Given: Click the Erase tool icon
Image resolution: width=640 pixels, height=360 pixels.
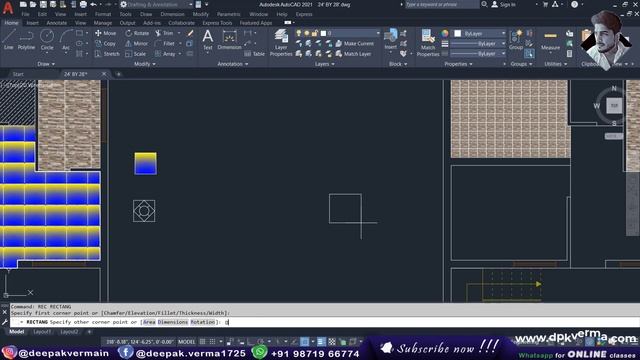Looking at the screenshot, I should [190, 33].
